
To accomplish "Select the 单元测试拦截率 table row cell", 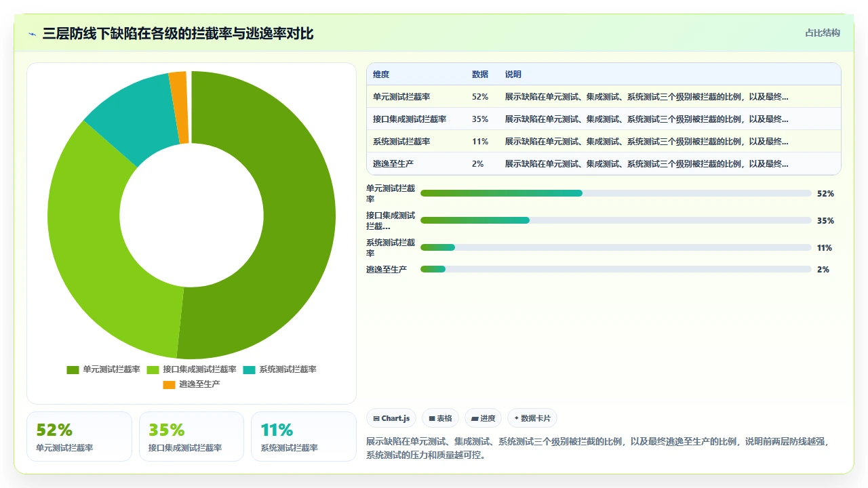I will (x=401, y=97).
